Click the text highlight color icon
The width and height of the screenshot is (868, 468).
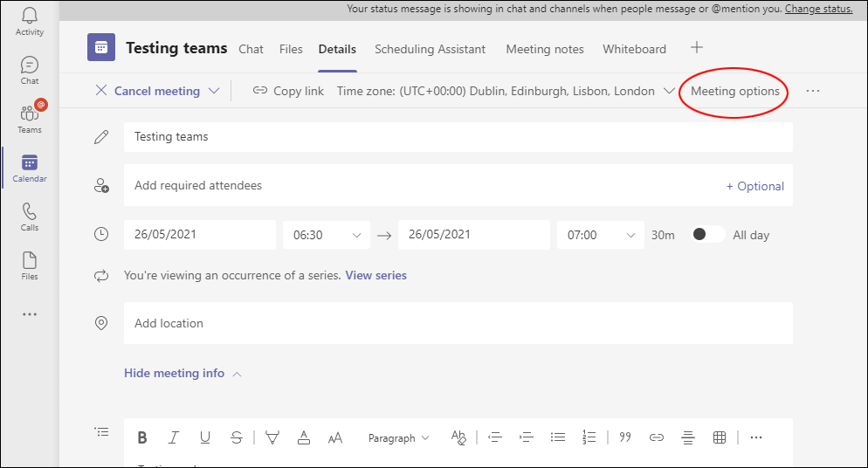[272, 437]
